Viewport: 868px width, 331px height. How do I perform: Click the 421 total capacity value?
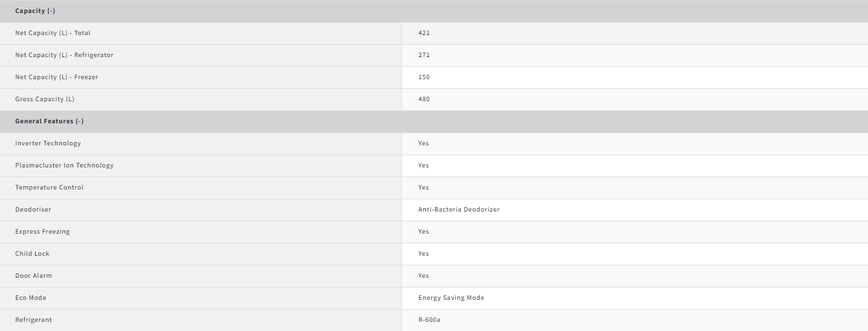click(x=424, y=33)
